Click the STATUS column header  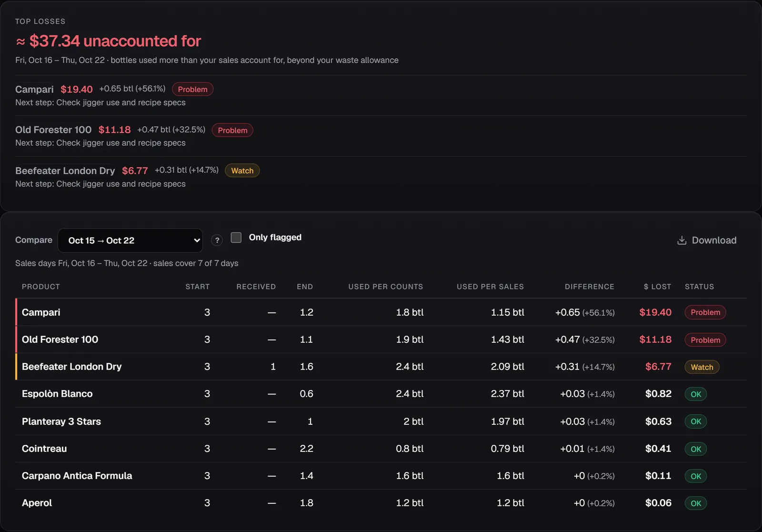coord(700,287)
